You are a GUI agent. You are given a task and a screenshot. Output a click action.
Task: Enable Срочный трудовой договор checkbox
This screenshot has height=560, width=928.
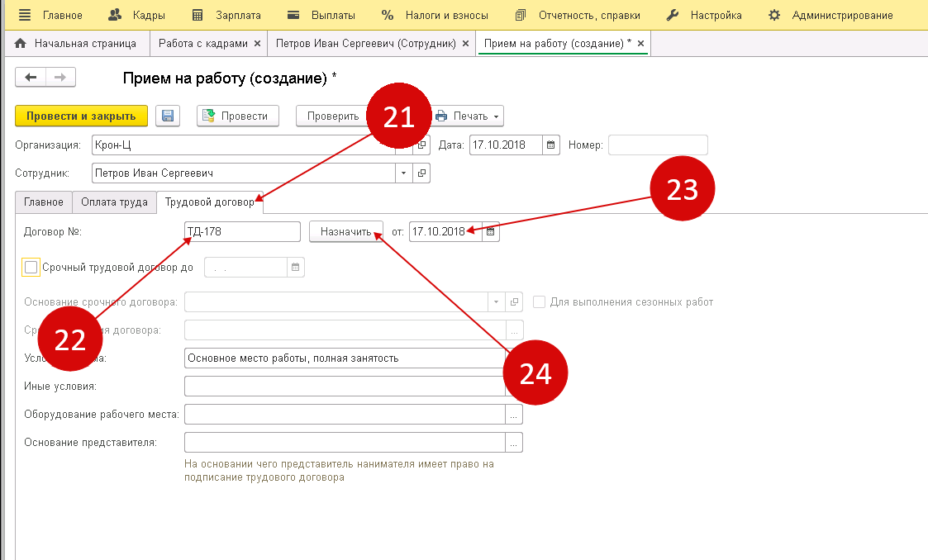tap(31, 267)
